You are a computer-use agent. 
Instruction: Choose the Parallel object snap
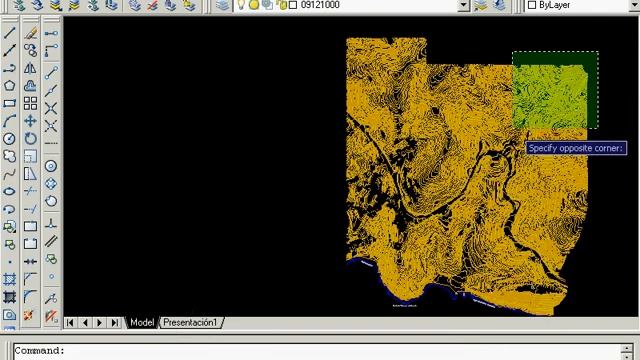point(51,241)
